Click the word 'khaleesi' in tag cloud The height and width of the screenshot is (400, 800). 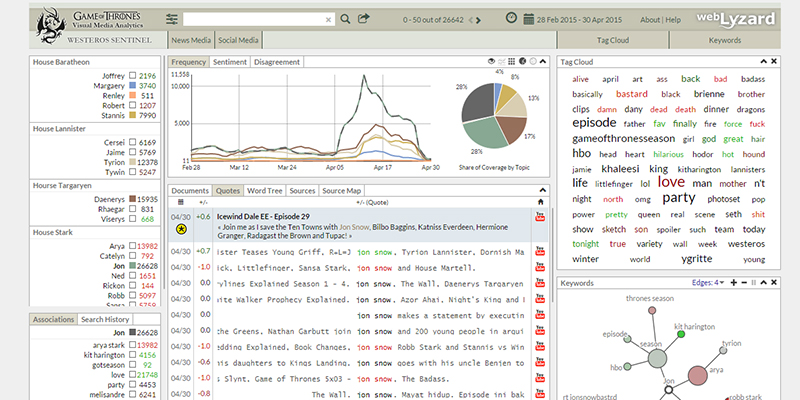(620, 168)
